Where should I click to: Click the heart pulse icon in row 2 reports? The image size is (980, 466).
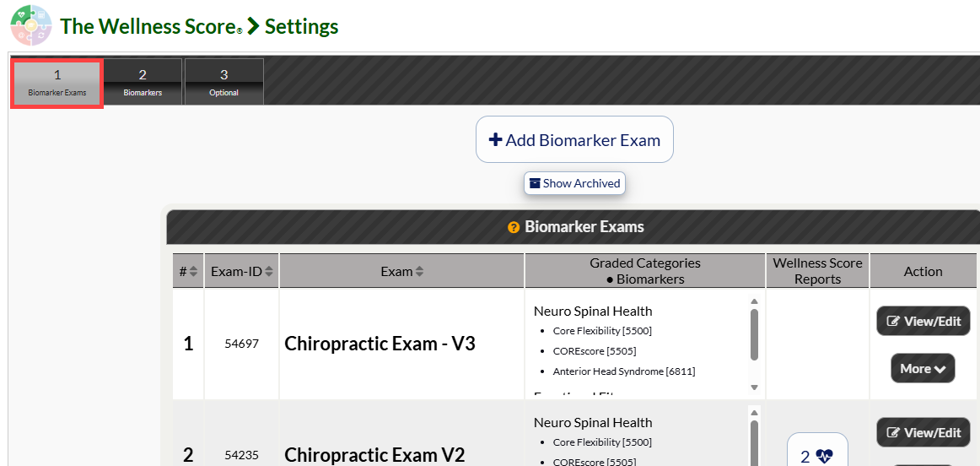point(824,457)
